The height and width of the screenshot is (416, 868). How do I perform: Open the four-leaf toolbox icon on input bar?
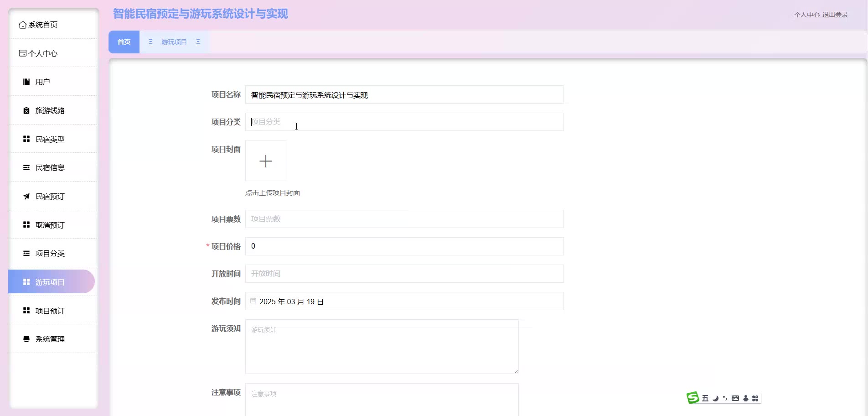pyautogui.click(x=755, y=398)
